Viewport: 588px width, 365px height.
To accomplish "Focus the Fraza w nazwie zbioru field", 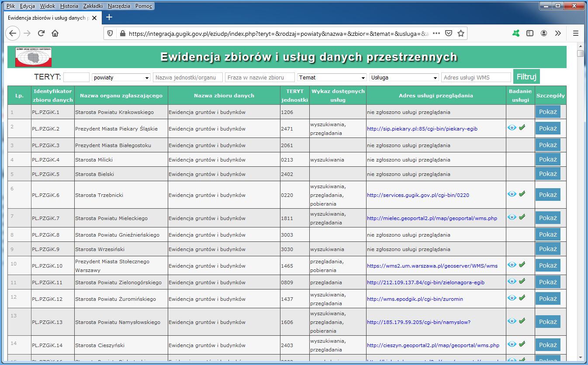I will (x=260, y=77).
